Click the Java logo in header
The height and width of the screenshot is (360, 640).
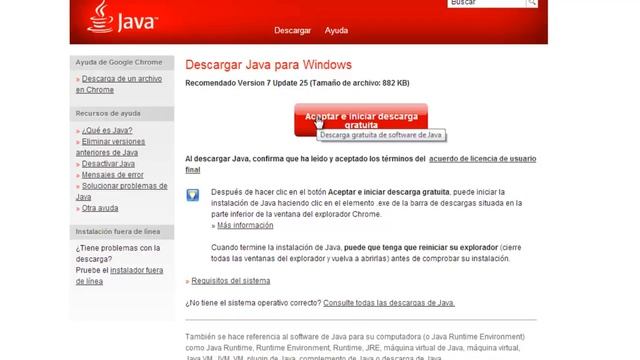(122, 17)
